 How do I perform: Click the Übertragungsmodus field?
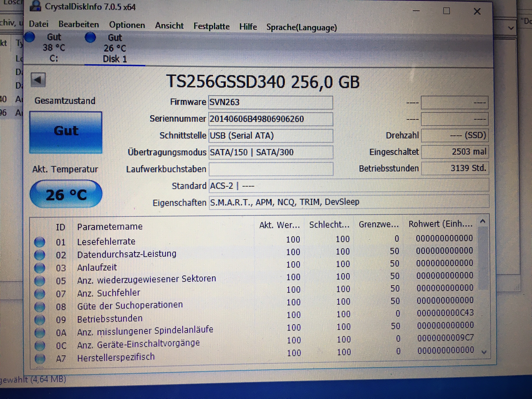271,152
